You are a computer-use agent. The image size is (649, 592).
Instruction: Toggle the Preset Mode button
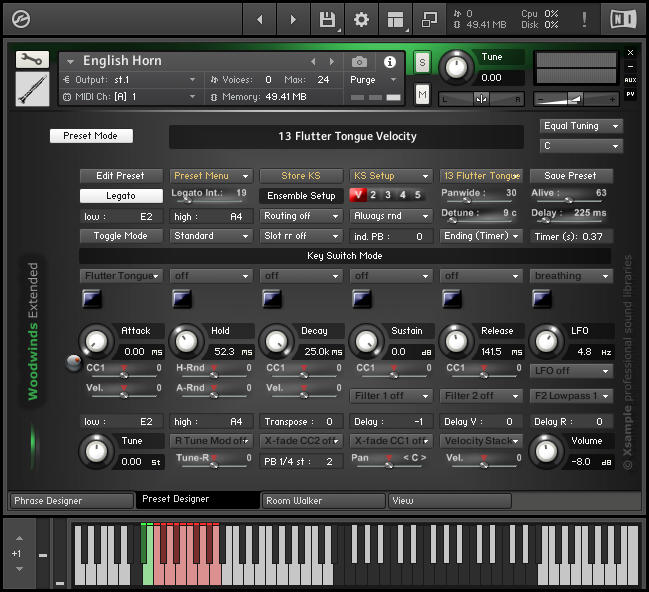click(x=91, y=136)
